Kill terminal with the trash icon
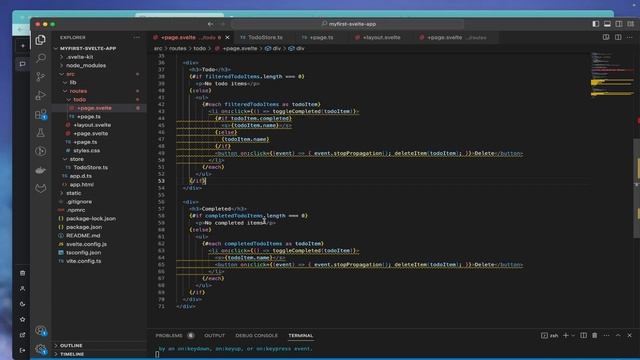The width and height of the screenshot is (640, 360). coord(595,335)
